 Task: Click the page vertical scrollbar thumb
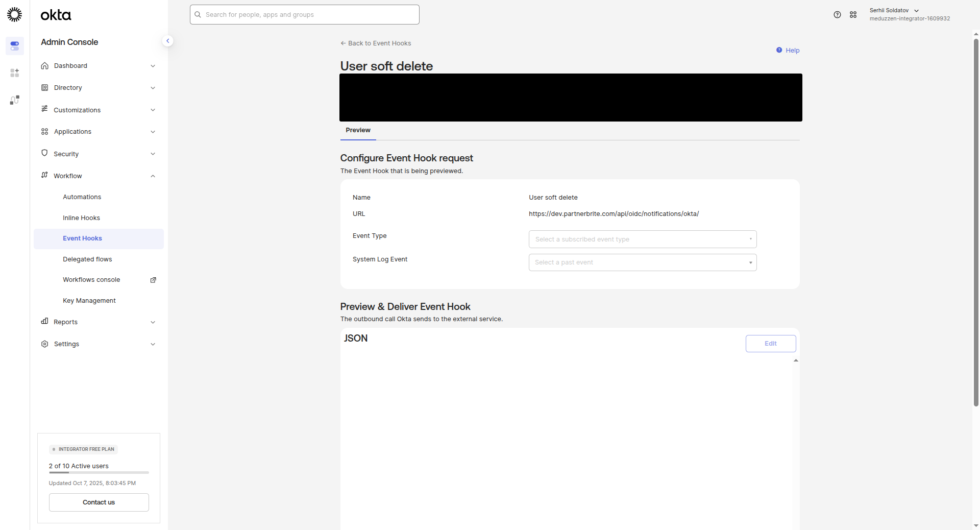[976, 222]
